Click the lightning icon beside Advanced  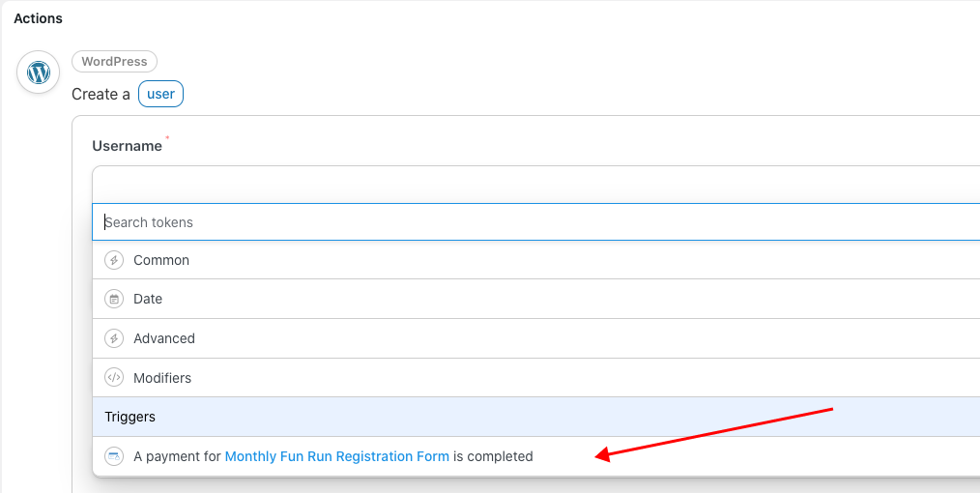[x=114, y=338]
